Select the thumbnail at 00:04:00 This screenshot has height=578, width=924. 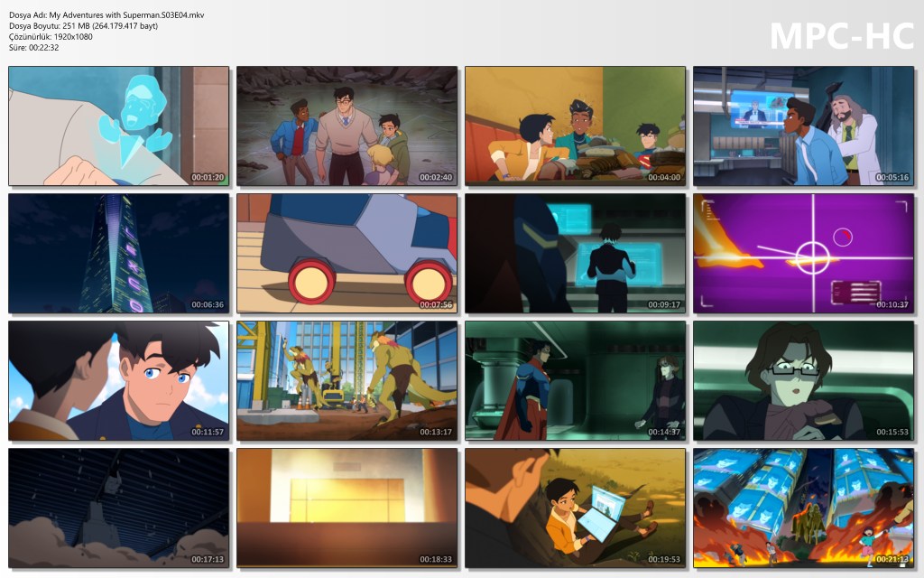click(x=575, y=126)
